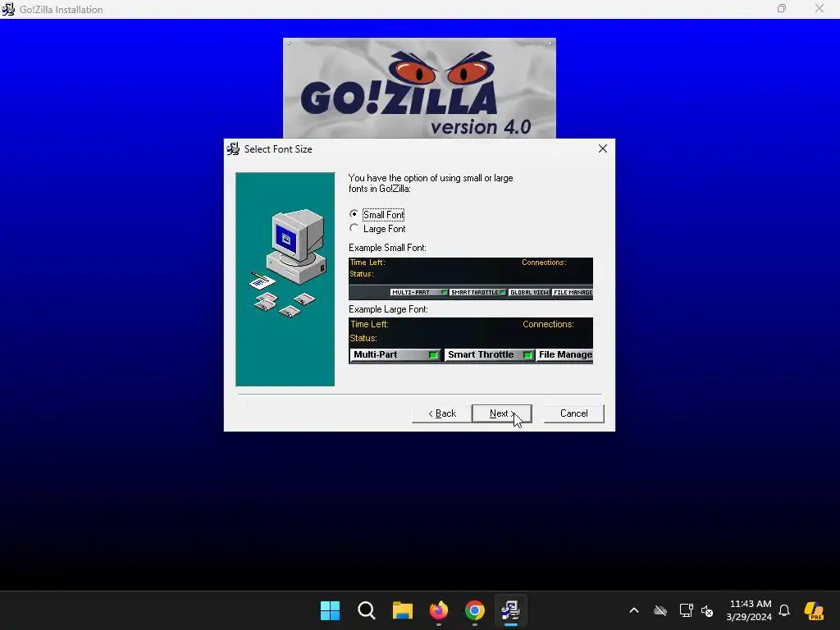Click the Select Font Size dialog title icon
This screenshot has width=840, height=630.
click(x=233, y=149)
